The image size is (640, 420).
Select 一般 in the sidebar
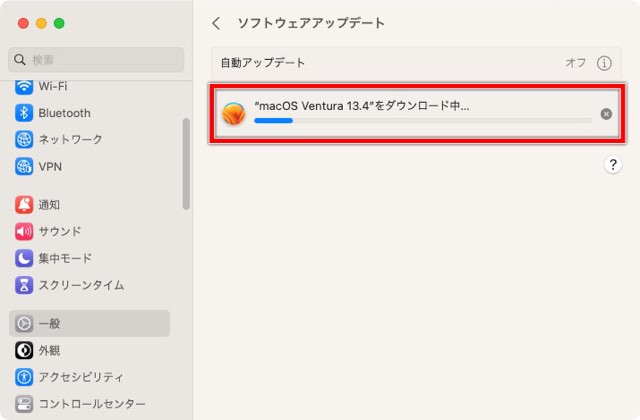coord(89,323)
